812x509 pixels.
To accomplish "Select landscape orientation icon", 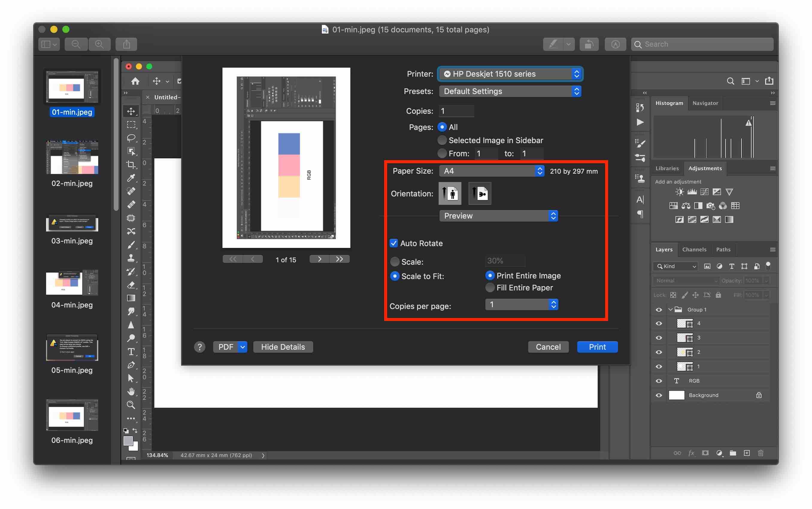I will pyautogui.click(x=479, y=193).
